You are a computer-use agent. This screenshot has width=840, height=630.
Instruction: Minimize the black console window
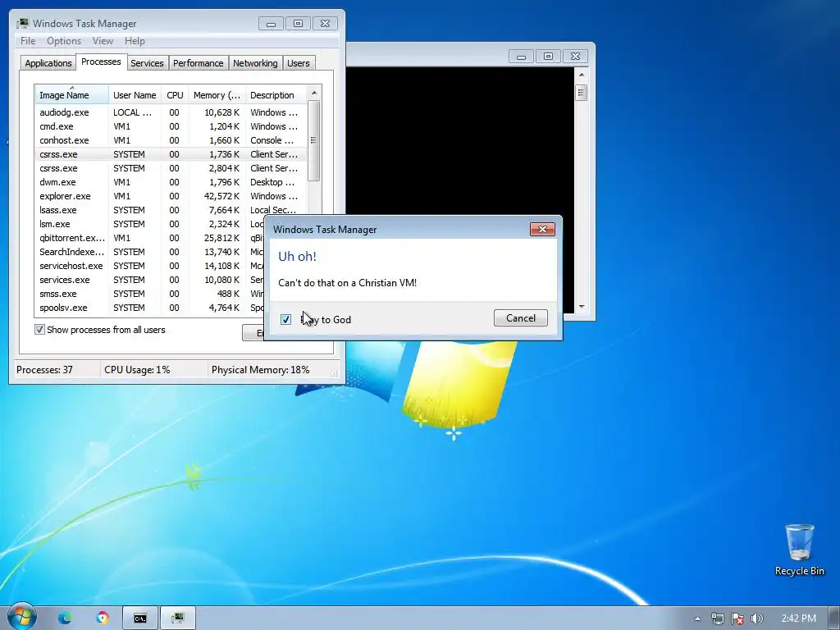pyautogui.click(x=521, y=57)
